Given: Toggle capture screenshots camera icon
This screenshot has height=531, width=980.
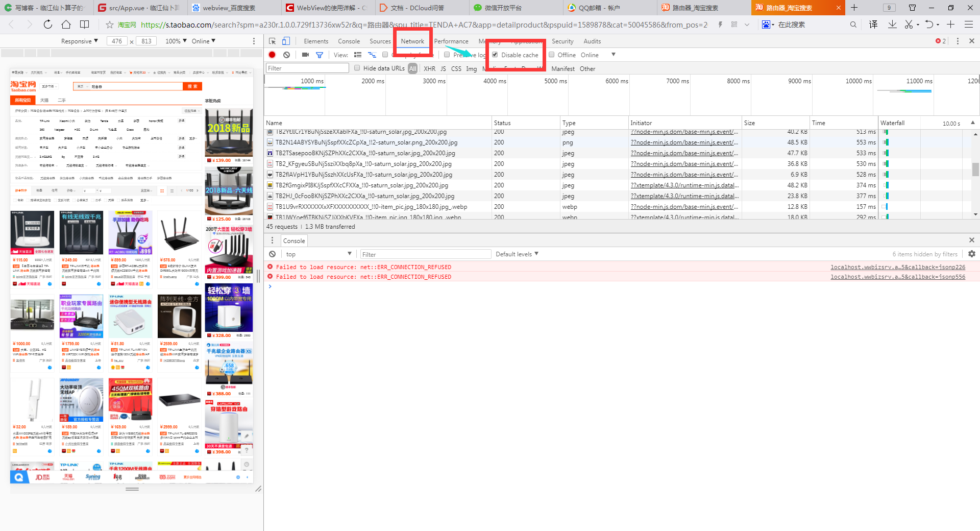Looking at the screenshot, I should click(x=305, y=55).
